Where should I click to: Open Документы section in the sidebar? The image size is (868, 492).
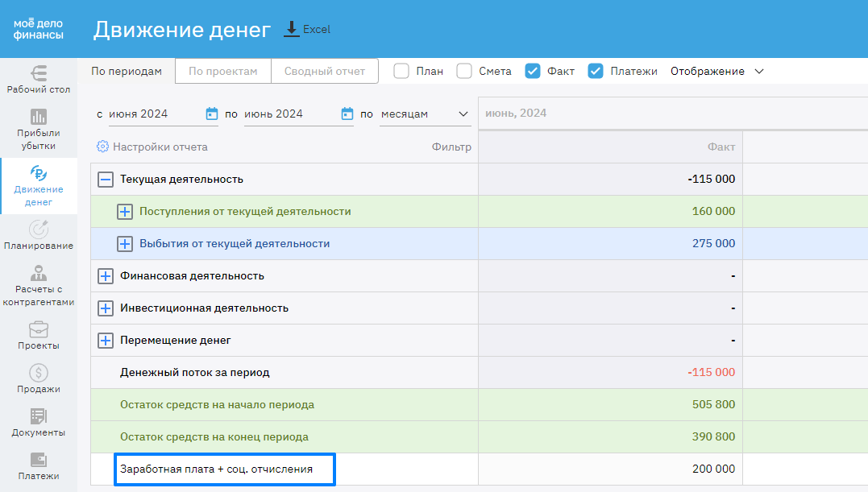(x=39, y=416)
